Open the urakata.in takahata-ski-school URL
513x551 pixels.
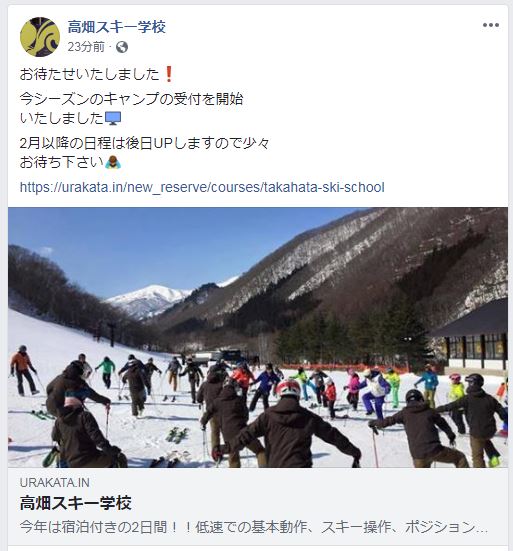(x=202, y=187)
